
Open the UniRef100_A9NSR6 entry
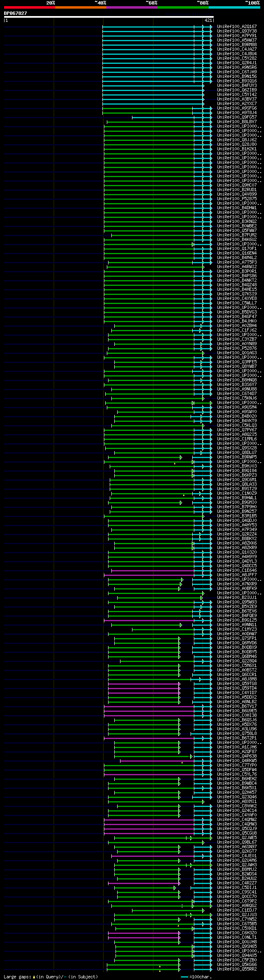[x=237, y=68]
